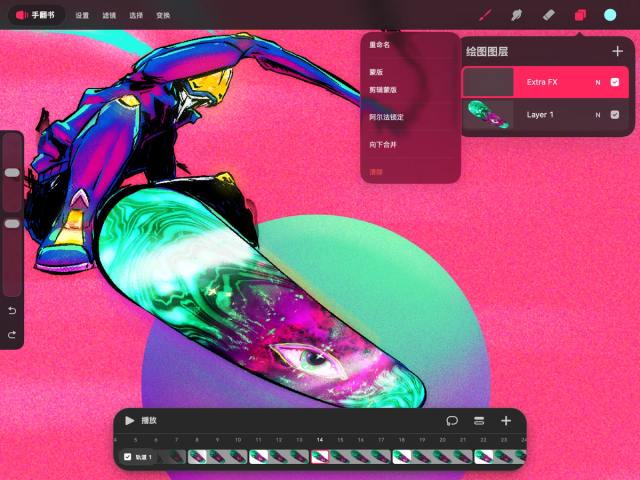The height and width of the screenshot is (480, 640).
Task: Open the 手翻书 flipbook button
Action: (x=36, y=15)
